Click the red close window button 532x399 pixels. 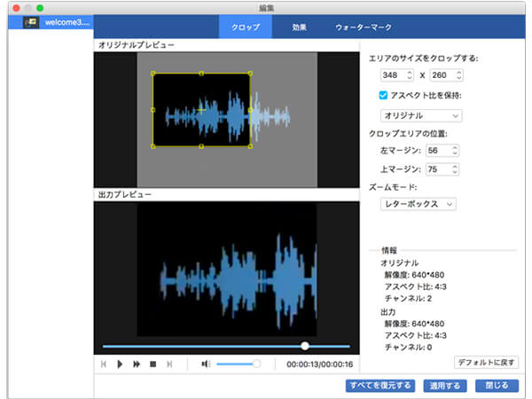click(16, 8)
